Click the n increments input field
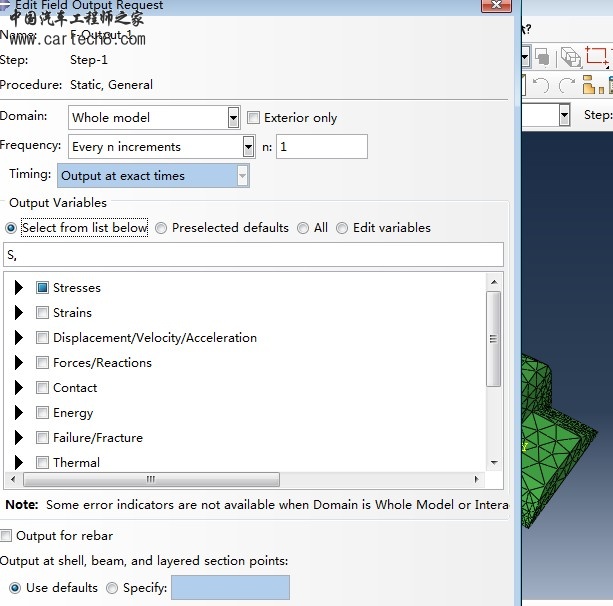The width and height of the screenshot is (613, 606). [x=321, y=147]
